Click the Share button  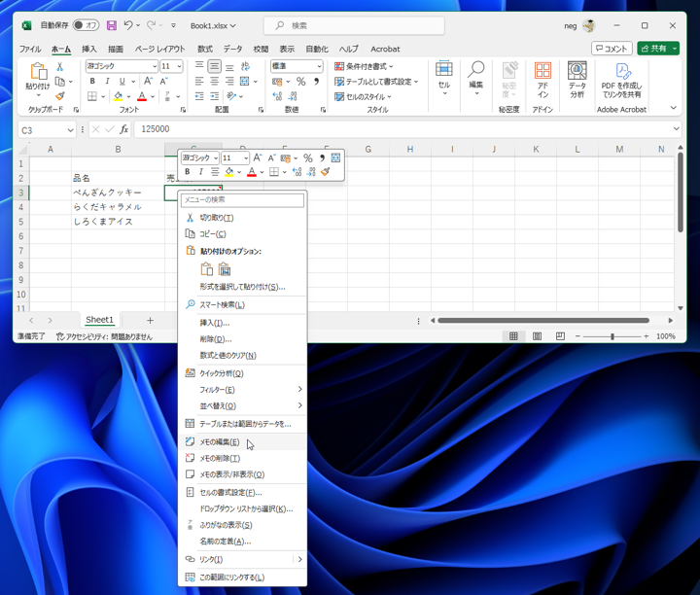pos(654,49)
